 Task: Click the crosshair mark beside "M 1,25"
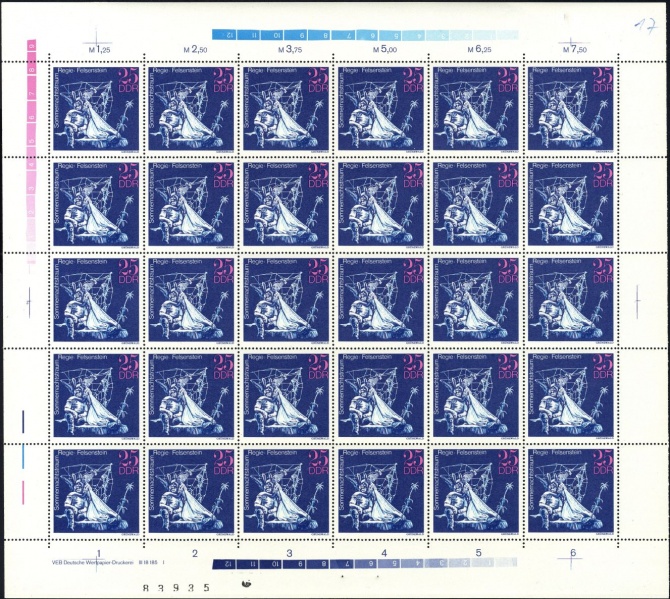97,43
